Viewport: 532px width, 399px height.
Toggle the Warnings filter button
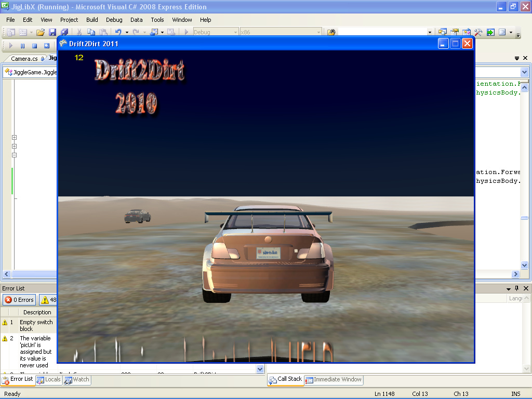coord(48,300)
